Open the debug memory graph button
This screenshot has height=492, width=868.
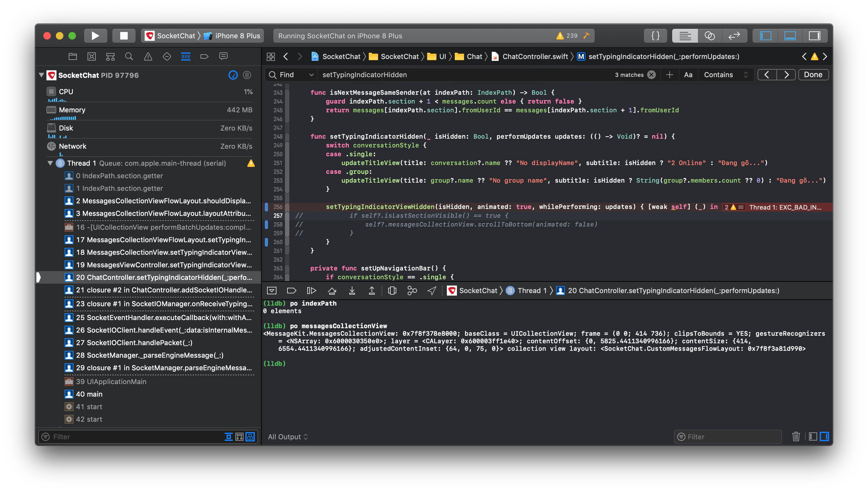pos(412,291)
